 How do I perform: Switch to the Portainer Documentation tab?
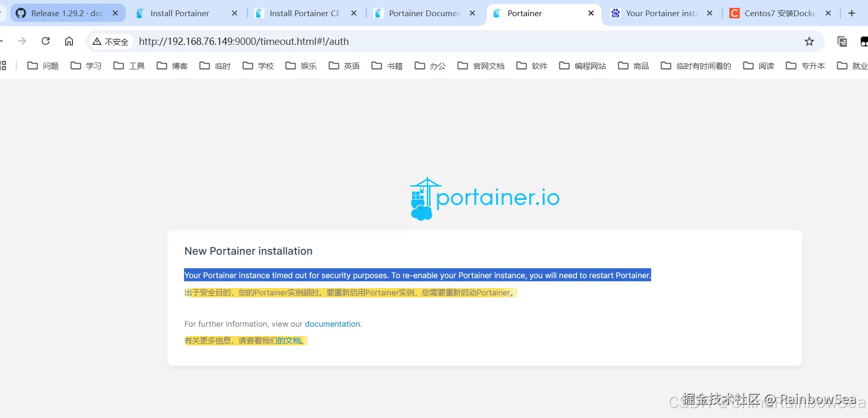424,13
